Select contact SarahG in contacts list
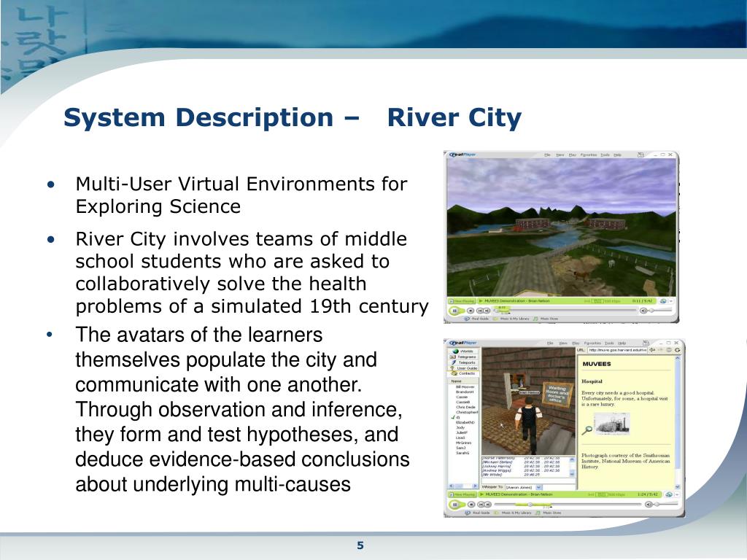Viewport: 747px width, 560px height. 462,453
